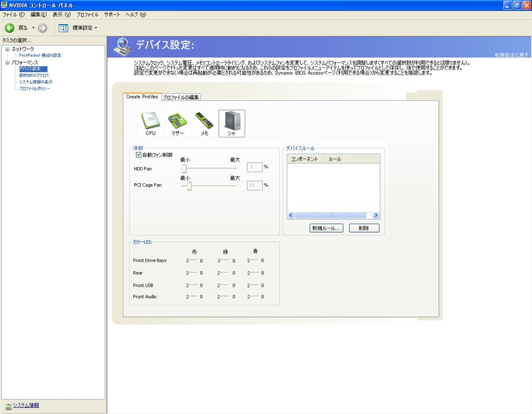Click the 削除 button

click(x=364, y=228)
